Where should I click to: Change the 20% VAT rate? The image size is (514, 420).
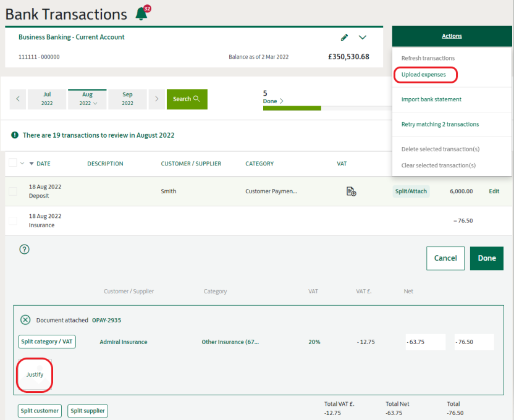tap(314, 342)
